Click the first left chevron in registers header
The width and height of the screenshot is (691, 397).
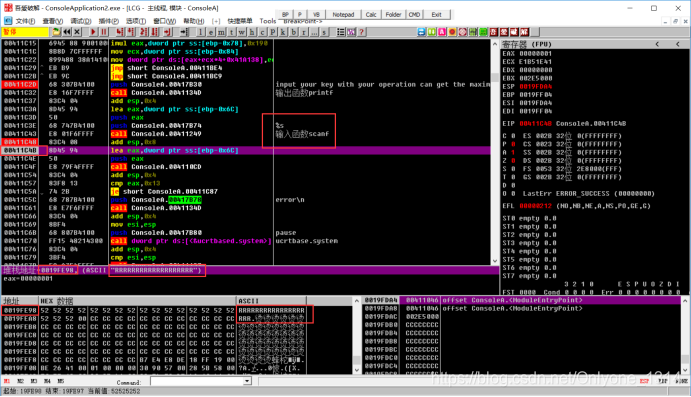pos(657,44)
